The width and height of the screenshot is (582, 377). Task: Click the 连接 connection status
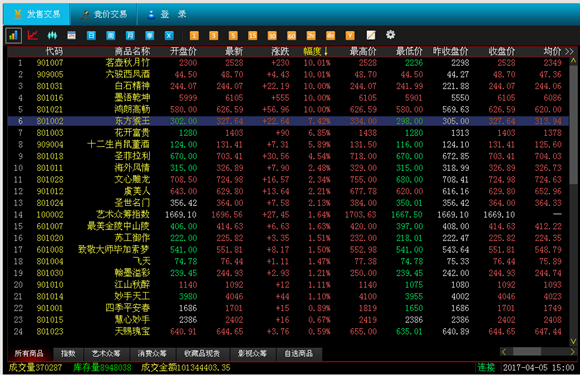click(486, 368)
